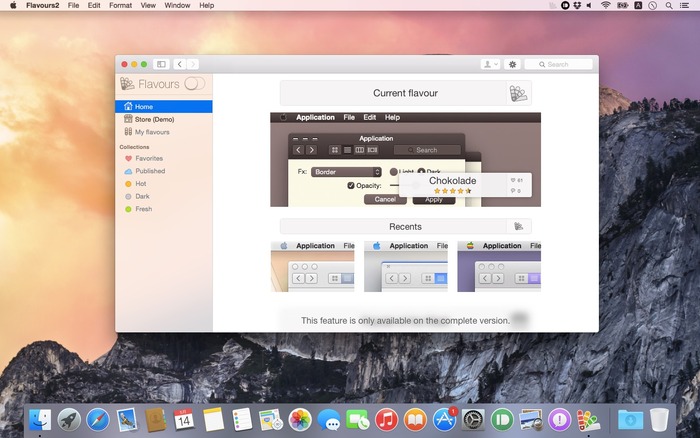Open Spotlight search in menu bar

point(669,5)
